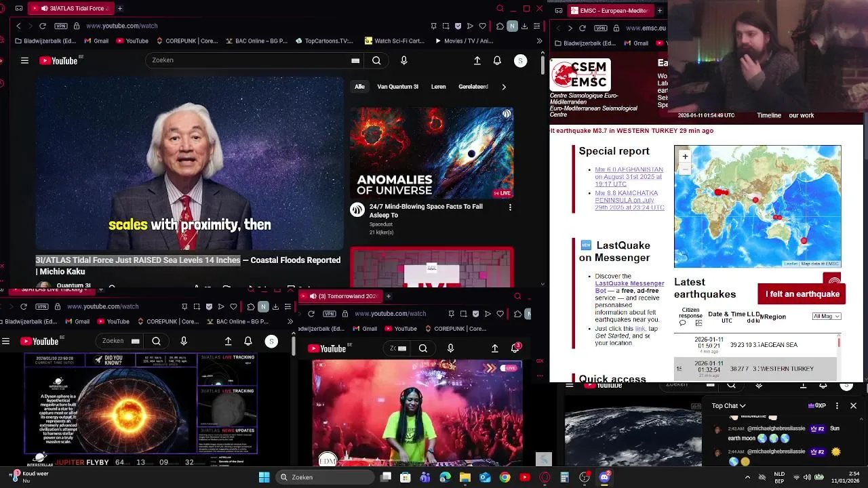Open the Mw 8.8 KAMCHATKA PENINSULA report

[x=629, y=200]
